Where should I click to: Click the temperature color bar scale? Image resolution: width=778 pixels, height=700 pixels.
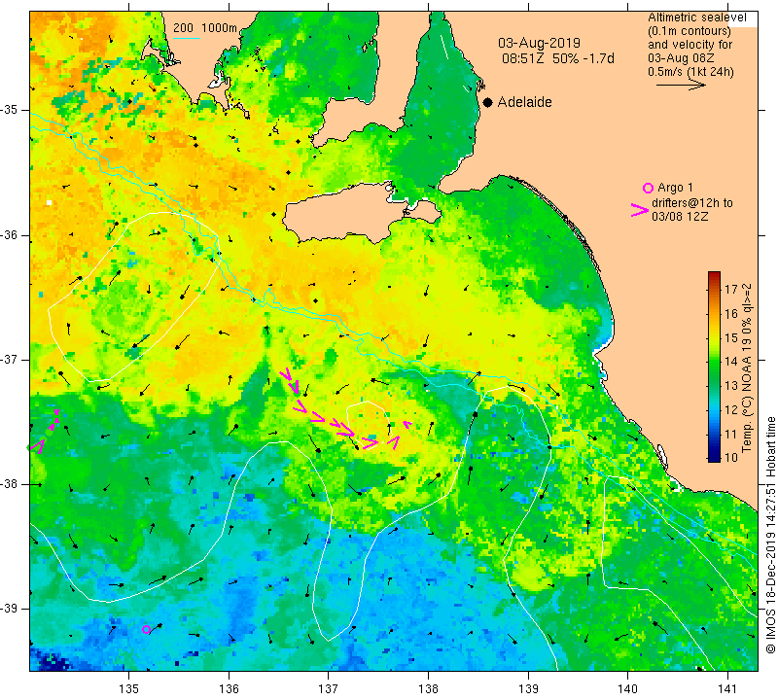(714, 367)
